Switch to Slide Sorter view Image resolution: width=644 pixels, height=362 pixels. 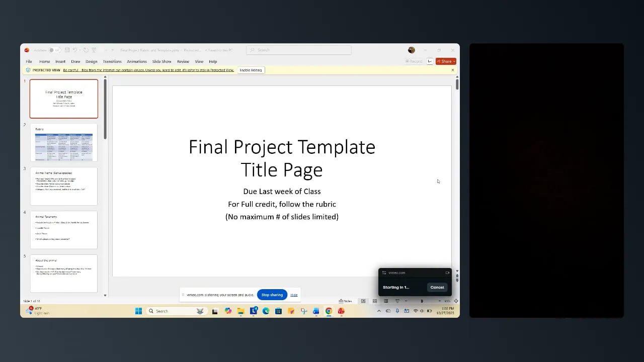point(375,301)
